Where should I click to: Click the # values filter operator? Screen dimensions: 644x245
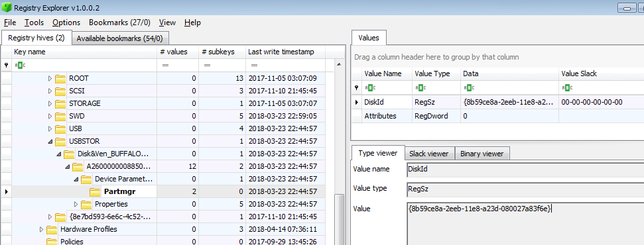(x=166, y=65)
